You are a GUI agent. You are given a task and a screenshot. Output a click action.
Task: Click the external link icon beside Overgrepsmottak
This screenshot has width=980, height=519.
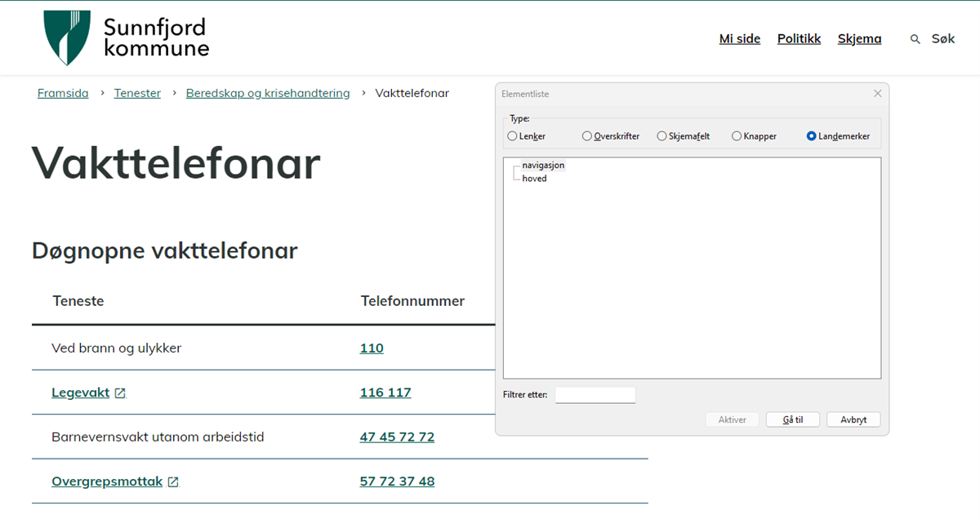point(172,481)
